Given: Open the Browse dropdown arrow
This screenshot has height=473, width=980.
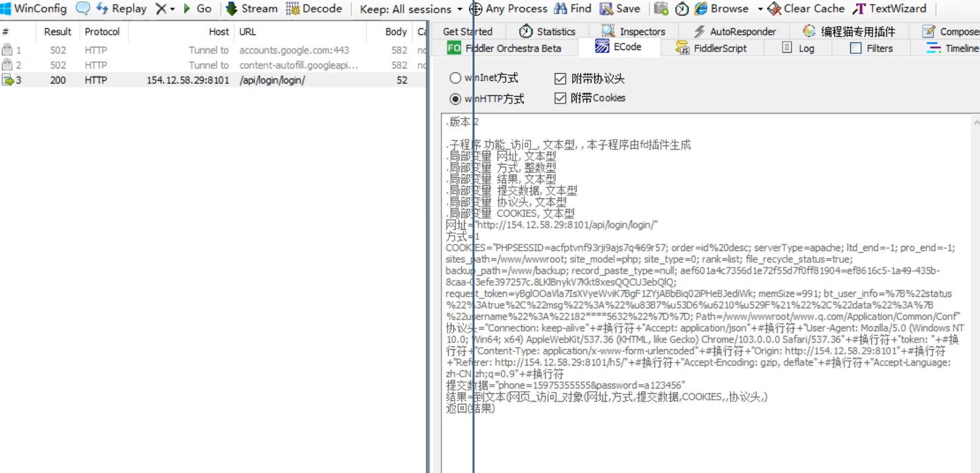Looking at the screenshot, I should click(760, 9).
